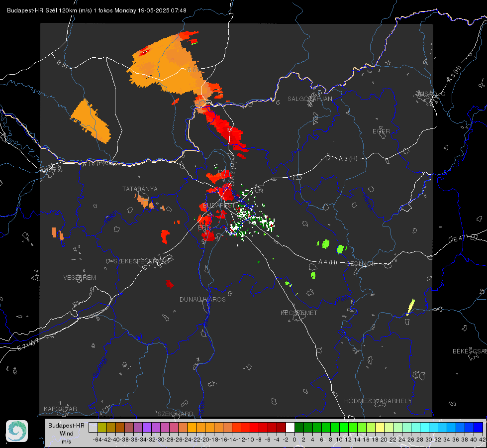The image size is (487, 448).
Task: Click the blue "Somogy" county label
Action: pos(99,367)
